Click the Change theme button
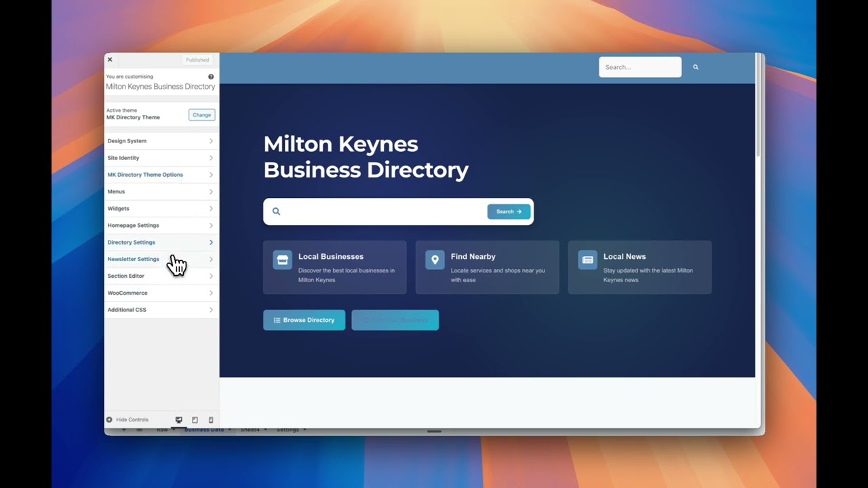The width and height of the screenshot is (868, 488). click(201, 115)
